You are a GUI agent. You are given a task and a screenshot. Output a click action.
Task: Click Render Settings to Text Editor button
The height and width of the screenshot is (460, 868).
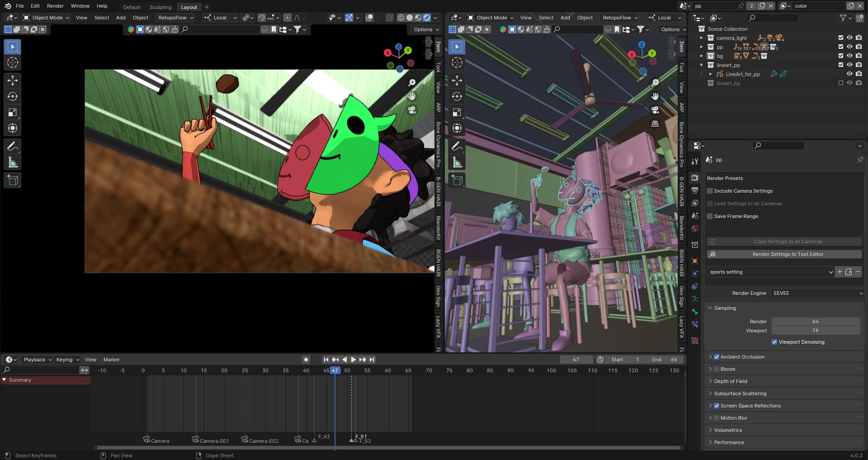click(788, 254)
